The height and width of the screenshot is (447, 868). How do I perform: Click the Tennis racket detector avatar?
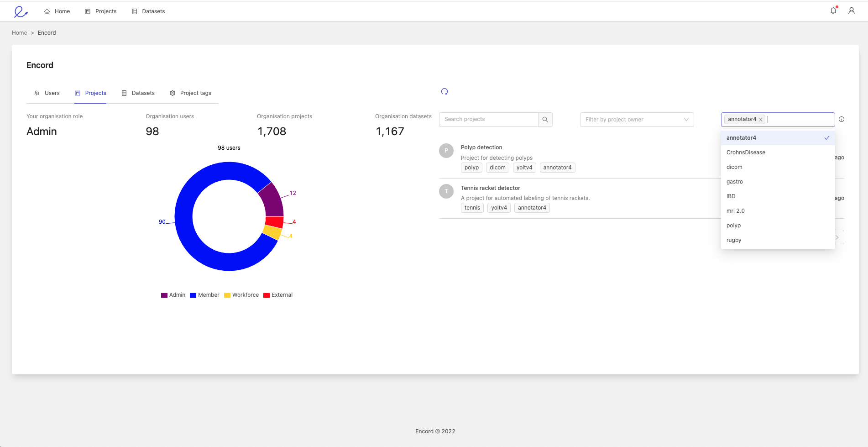point(446,191)
